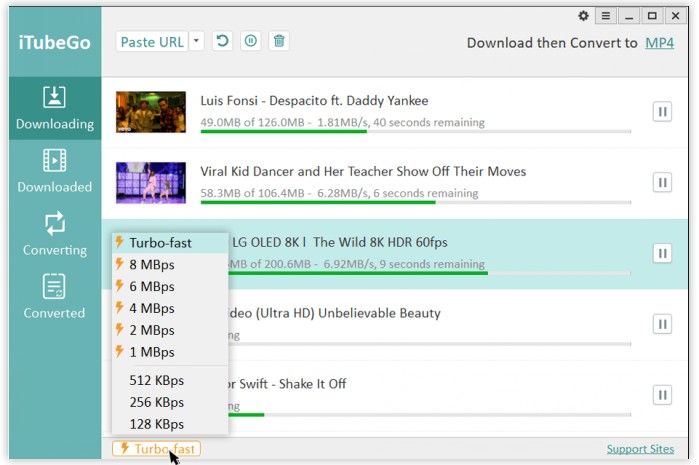The width and height of the screenshot is (699, 465).
Task: Click the Paste URL button
Action: [x=152, y=42]
